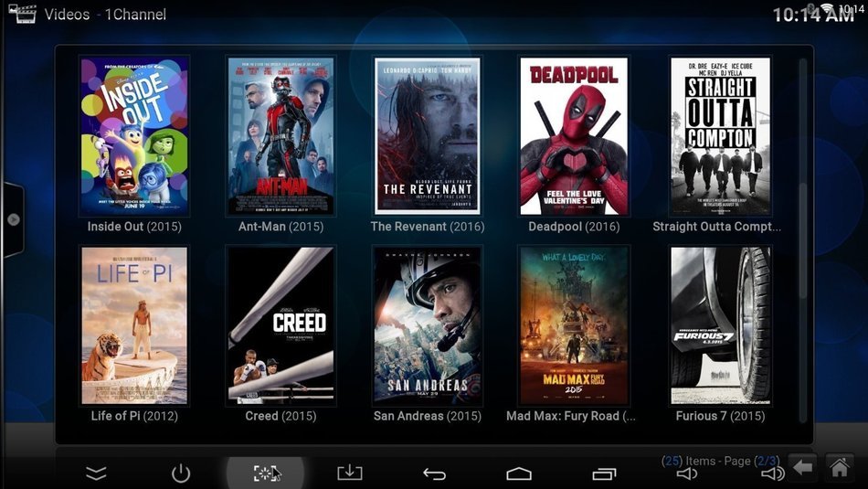The image size is (868, 489).
Task: Click 'The Revenant (2016)' title text
Action: click(x=428, y=227)
